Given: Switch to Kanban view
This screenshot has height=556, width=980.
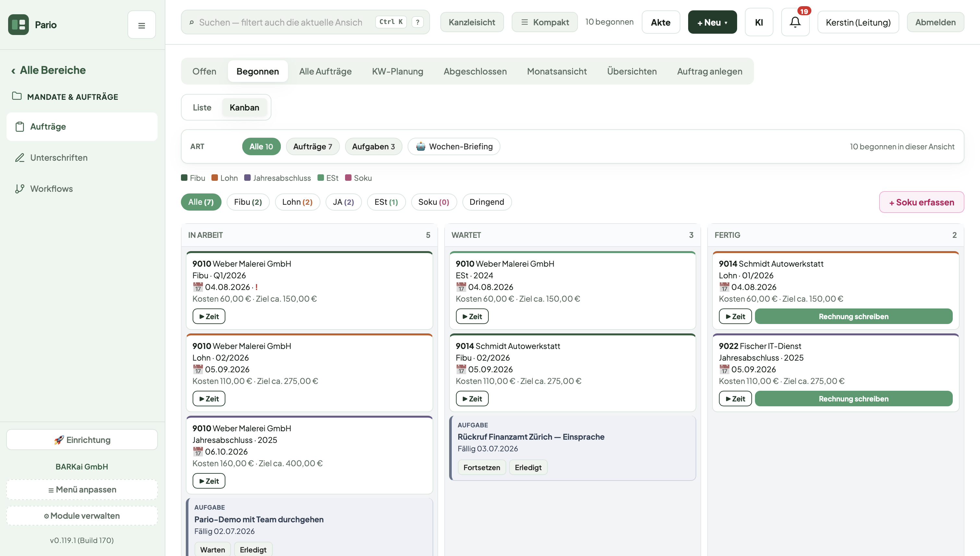Looking at the screenshot, I should tap(244, 107).
